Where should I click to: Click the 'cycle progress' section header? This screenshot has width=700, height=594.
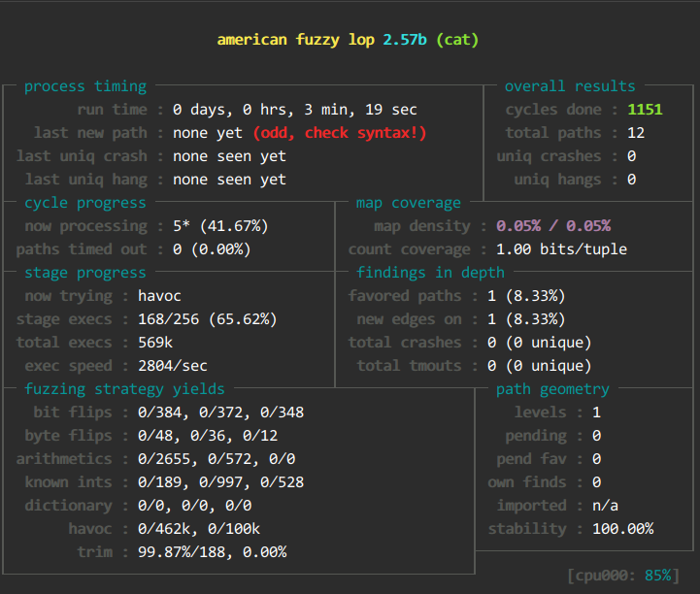pyautogui.click(x=85, y=203)
